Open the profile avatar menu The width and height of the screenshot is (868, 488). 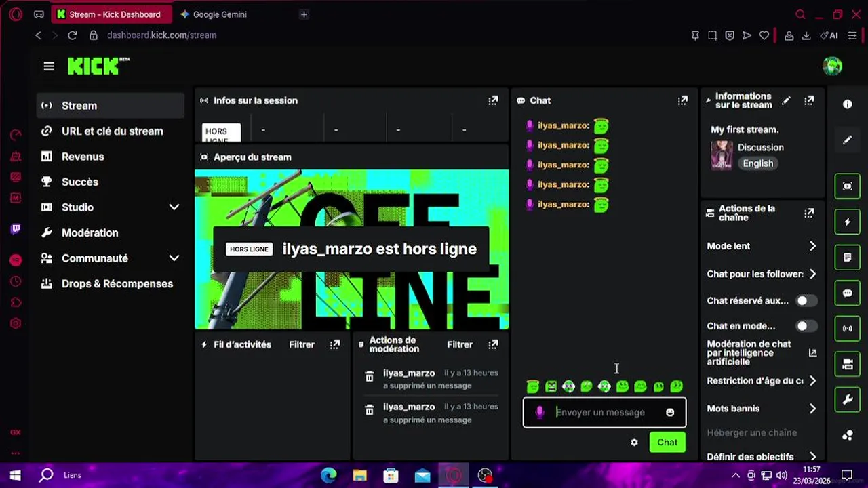coord(832,66)
